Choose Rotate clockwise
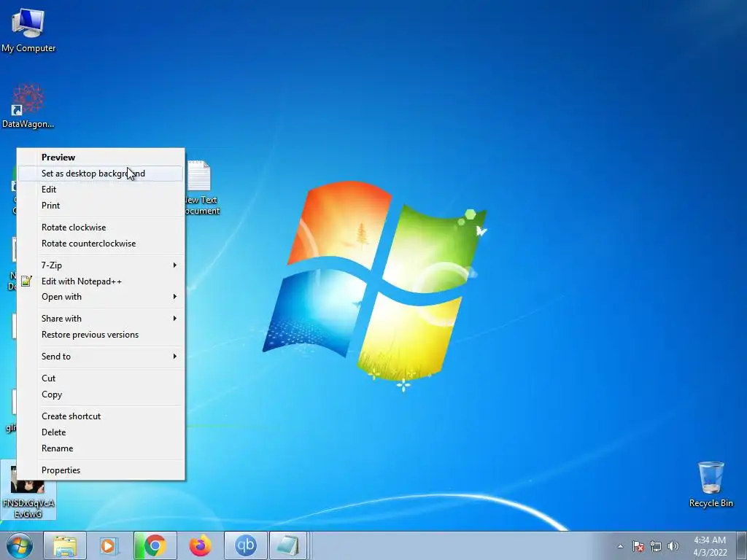The width and height of the screenshot is (747, 560). point(101,227)
